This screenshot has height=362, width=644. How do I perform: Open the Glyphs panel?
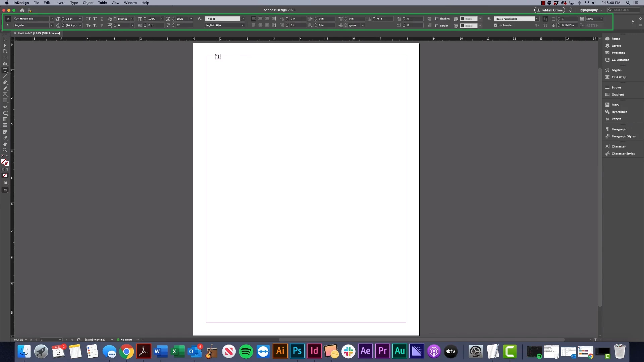coord(616,70)
